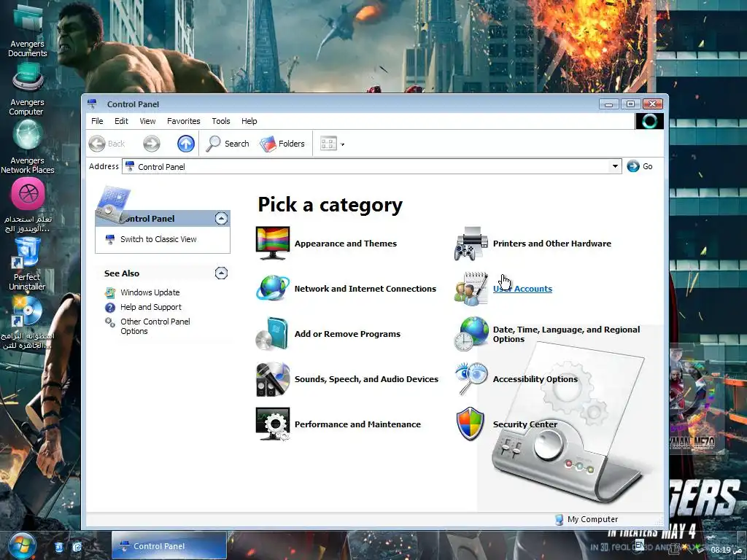Screen dimensions: 747x560
Task: Open the Start menu orb
Action: pos(21,545)
